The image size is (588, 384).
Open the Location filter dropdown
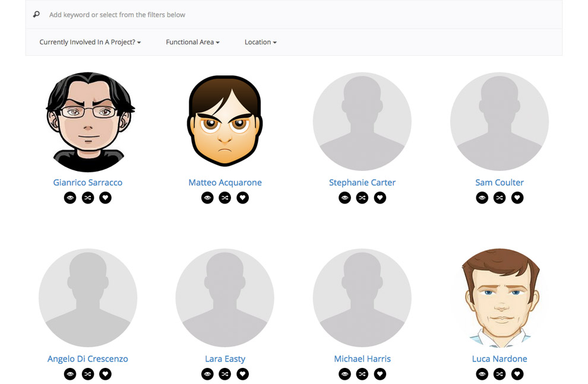point(261,42)
